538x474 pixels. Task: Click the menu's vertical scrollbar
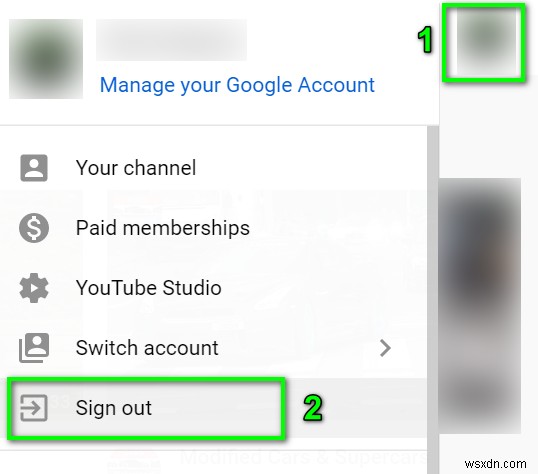[x=433, y=300]
